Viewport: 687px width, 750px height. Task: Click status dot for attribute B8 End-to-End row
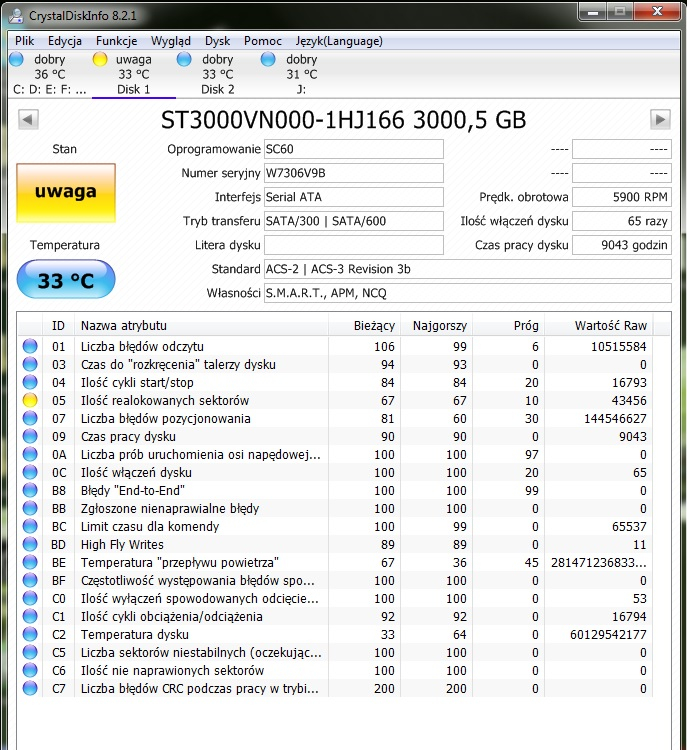pos(30,490)
